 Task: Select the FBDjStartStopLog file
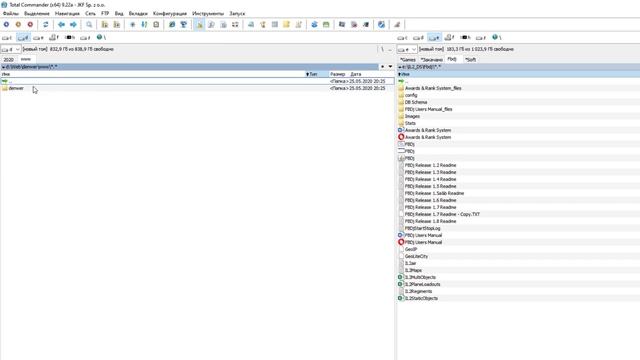(x=422, y=228)
